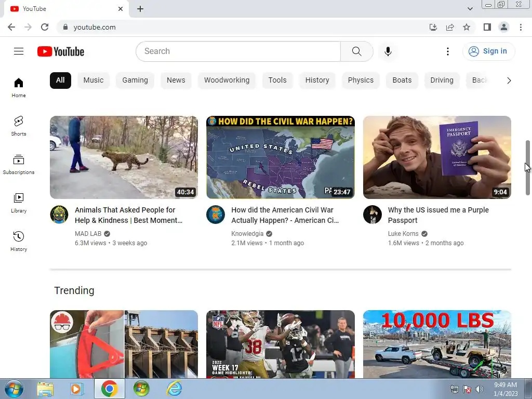The height and width of the screenshot is (399, 532).
Task: Close the YouTube tab
Action: pos(121,9)
